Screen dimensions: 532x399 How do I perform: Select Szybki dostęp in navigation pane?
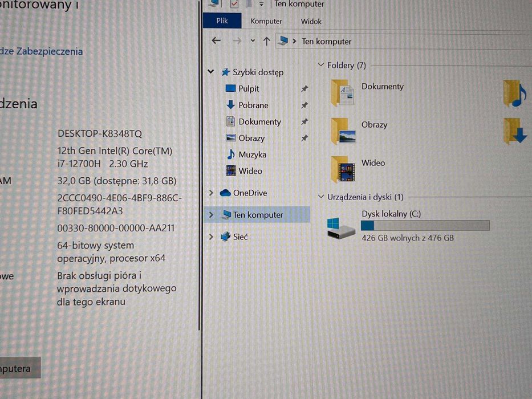pos(258,72)
